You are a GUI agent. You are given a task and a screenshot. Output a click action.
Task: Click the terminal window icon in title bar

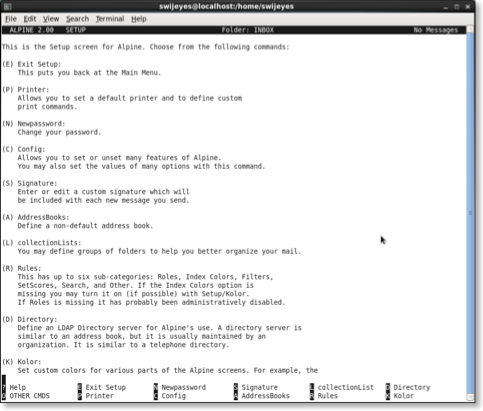[8, 6]
